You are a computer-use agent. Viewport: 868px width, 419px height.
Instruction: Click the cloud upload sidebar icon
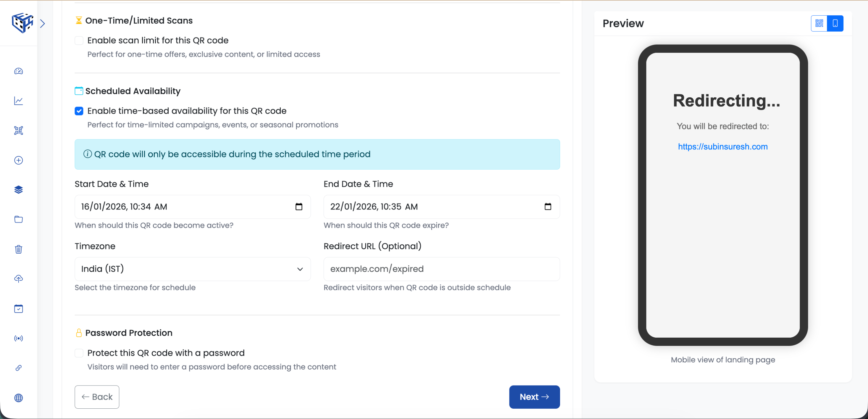19,279
